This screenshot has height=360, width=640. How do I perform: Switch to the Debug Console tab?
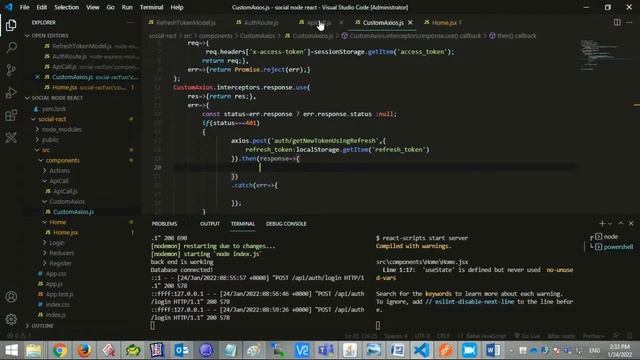286,224
